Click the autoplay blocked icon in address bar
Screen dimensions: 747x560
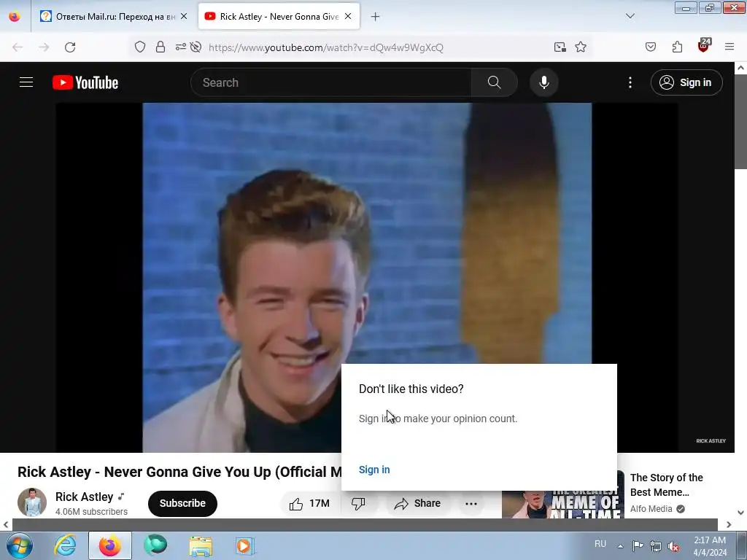pos(196,47)
